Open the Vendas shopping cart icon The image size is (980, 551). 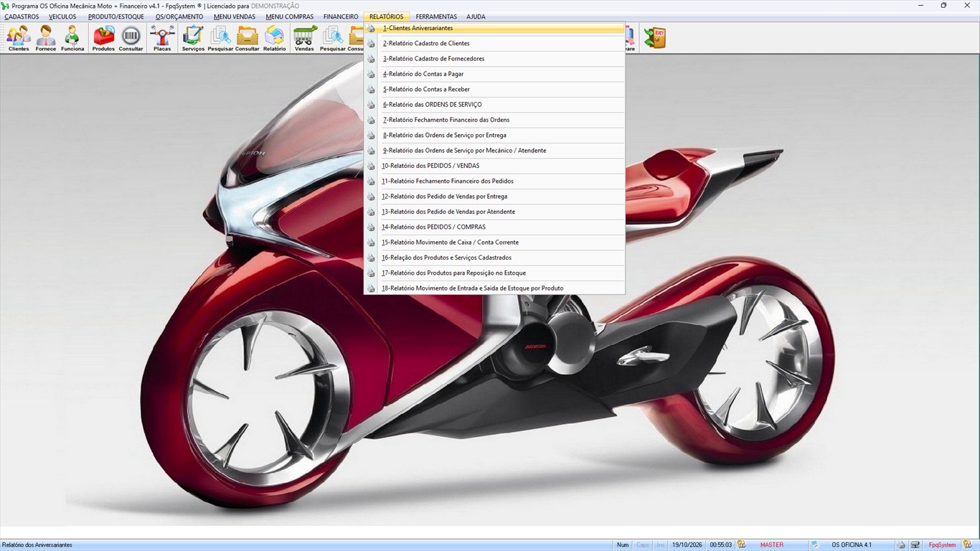point(305,38)
